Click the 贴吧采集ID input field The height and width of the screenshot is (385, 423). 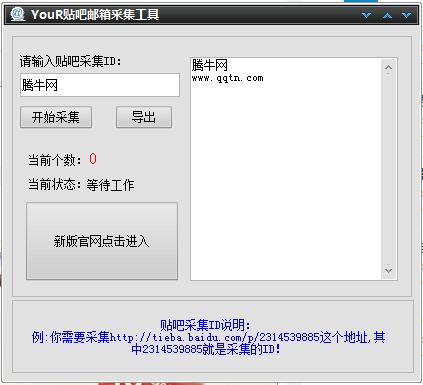click(x=100, y=85)
